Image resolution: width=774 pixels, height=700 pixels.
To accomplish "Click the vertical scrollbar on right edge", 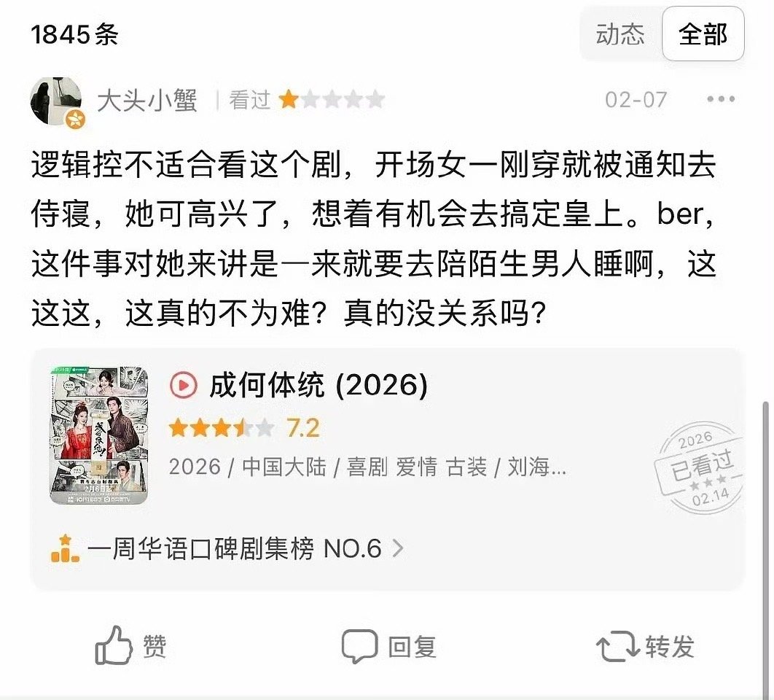I will (x=766, y=543).
